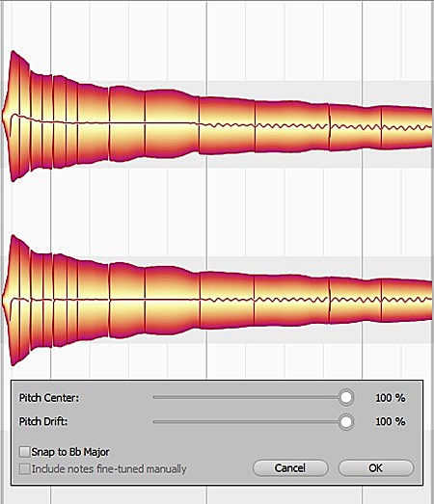
Task: Click the Pitch Center slider handle
Action: (x=346, y=397)
